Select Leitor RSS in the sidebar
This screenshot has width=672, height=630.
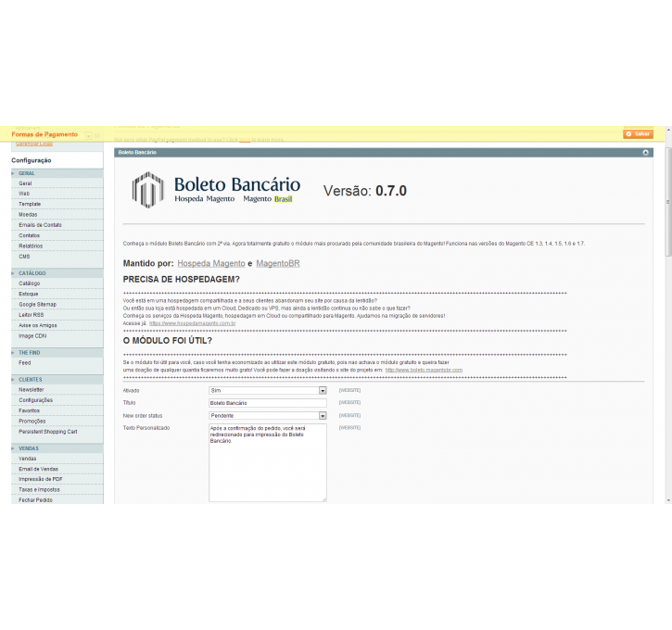pos(57,315)
